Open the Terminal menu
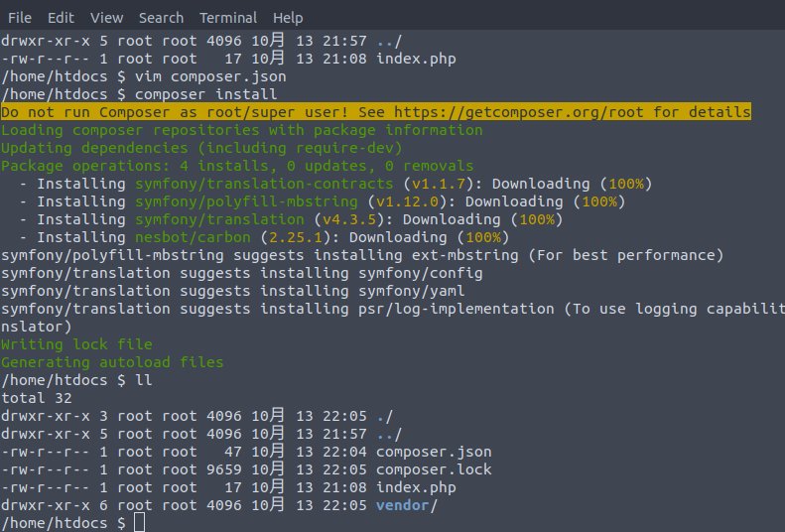 click(x=228, y=18)
